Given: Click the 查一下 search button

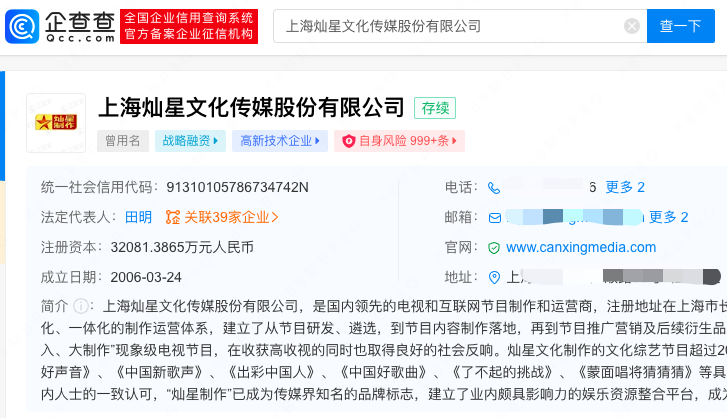Looking at the screenshot, I should point(681,26).
